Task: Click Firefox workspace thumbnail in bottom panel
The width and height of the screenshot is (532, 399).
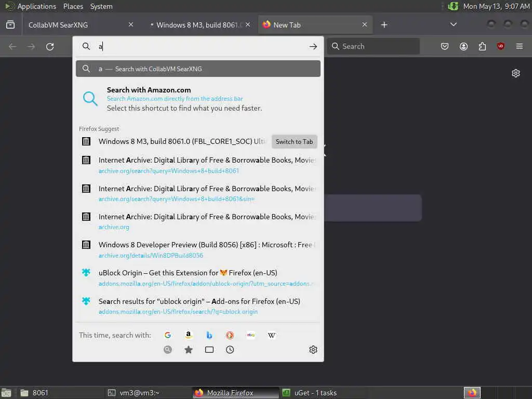Action: pyautogui.click(x=472, y=393)
